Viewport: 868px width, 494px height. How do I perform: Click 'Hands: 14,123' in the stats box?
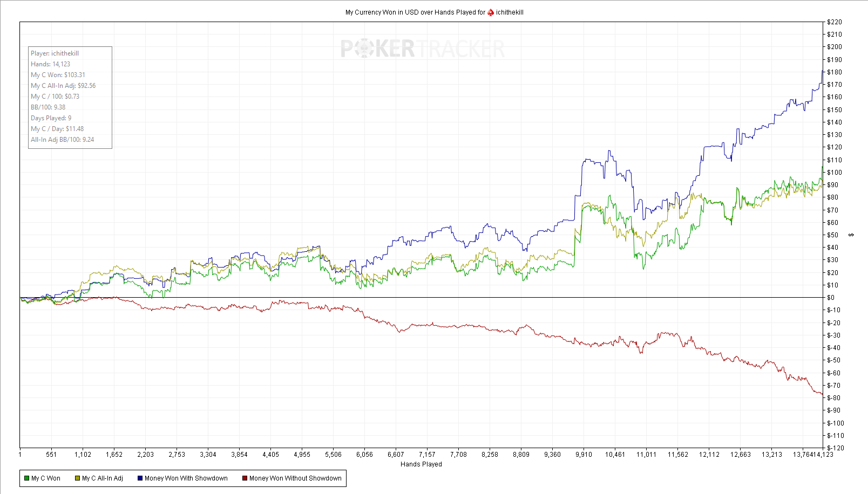pos(51,64)
